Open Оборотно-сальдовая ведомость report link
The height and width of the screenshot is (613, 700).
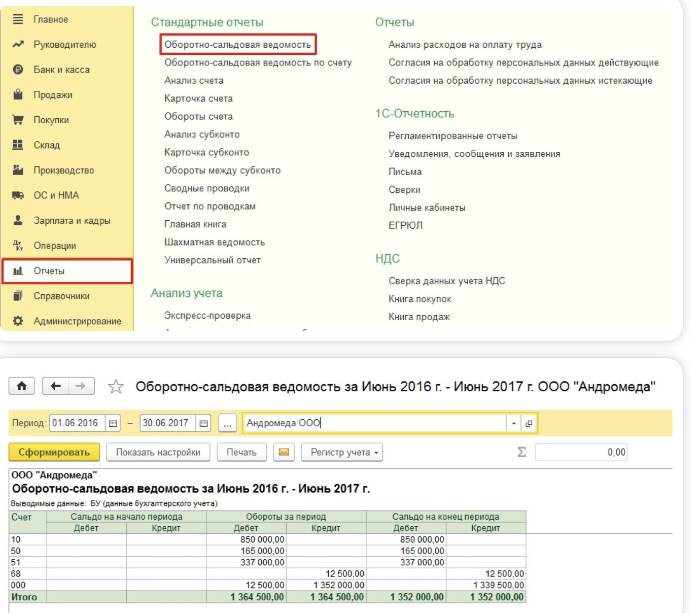click(237, 45)
